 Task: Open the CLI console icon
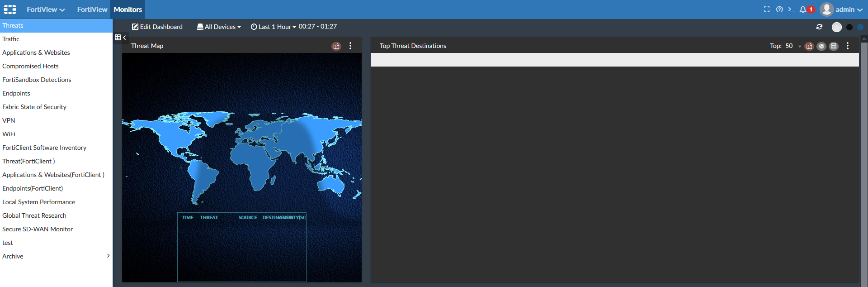pyautogui.click(x=791, y=9)
